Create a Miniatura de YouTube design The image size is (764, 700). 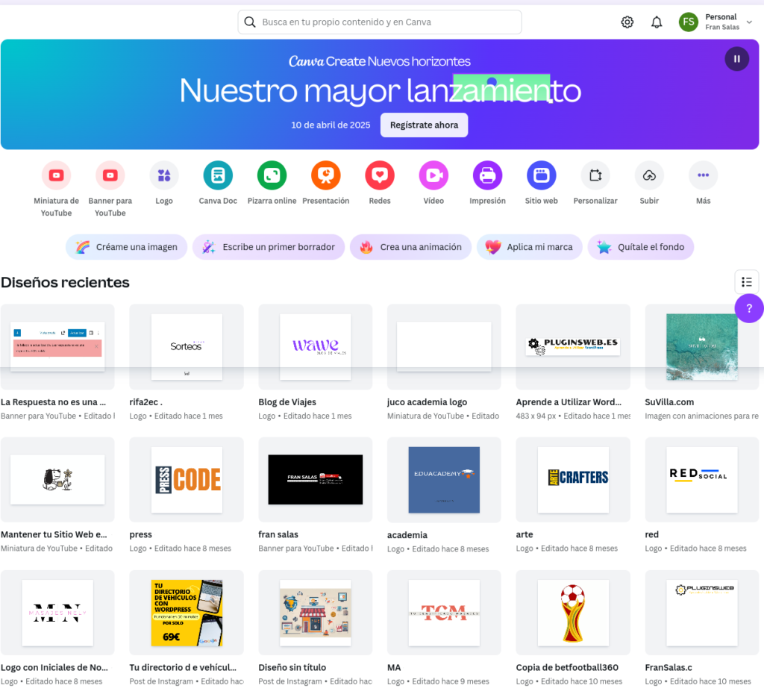pos(56,175)
